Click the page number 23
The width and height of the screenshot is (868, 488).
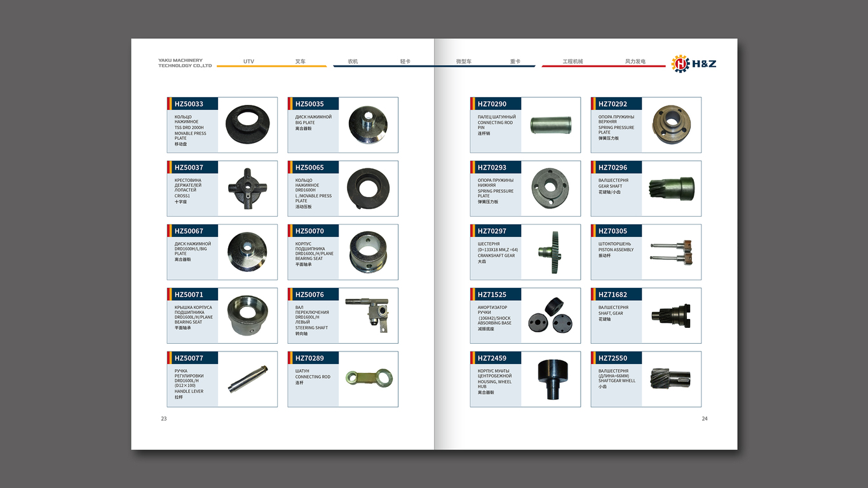[x=164, y=418]
